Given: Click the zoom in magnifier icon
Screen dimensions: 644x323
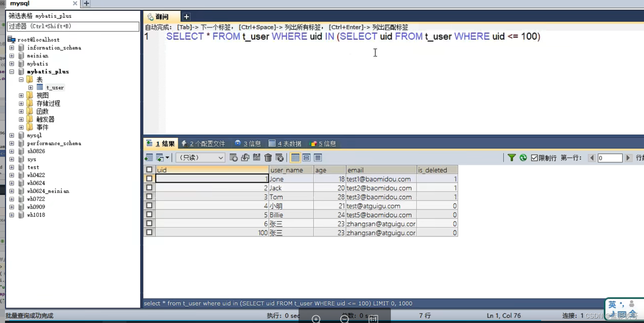Looking at the screenshot, I should (316, 319).
